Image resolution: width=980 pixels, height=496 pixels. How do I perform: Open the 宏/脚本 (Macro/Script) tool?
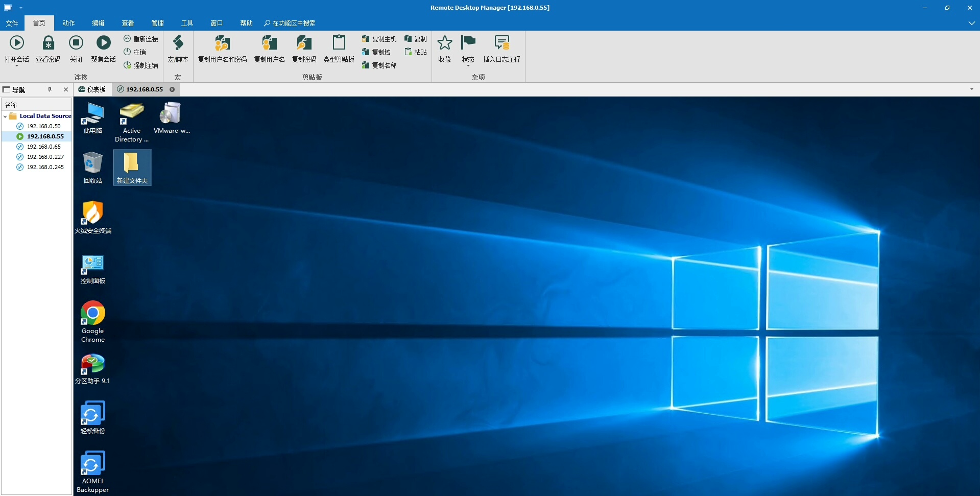(178, 49)
